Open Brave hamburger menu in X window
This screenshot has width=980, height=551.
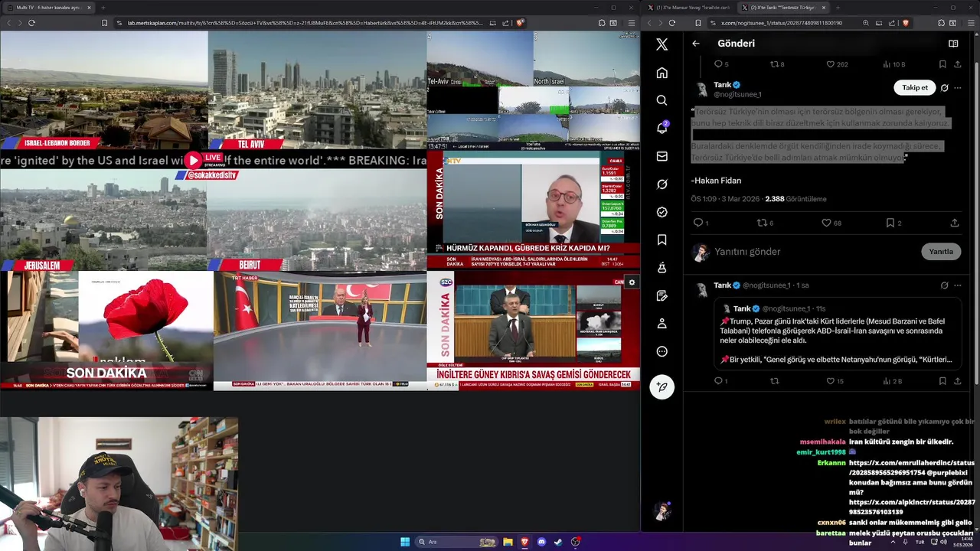pyautogui.click(x=969, y=23)
